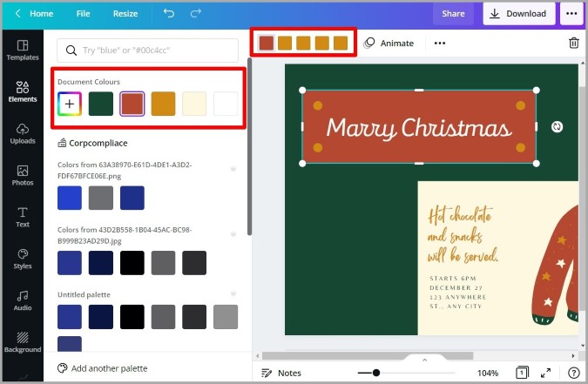588x384 pixels.
Task: Open the help question mark
Action: tap(574, 373)
